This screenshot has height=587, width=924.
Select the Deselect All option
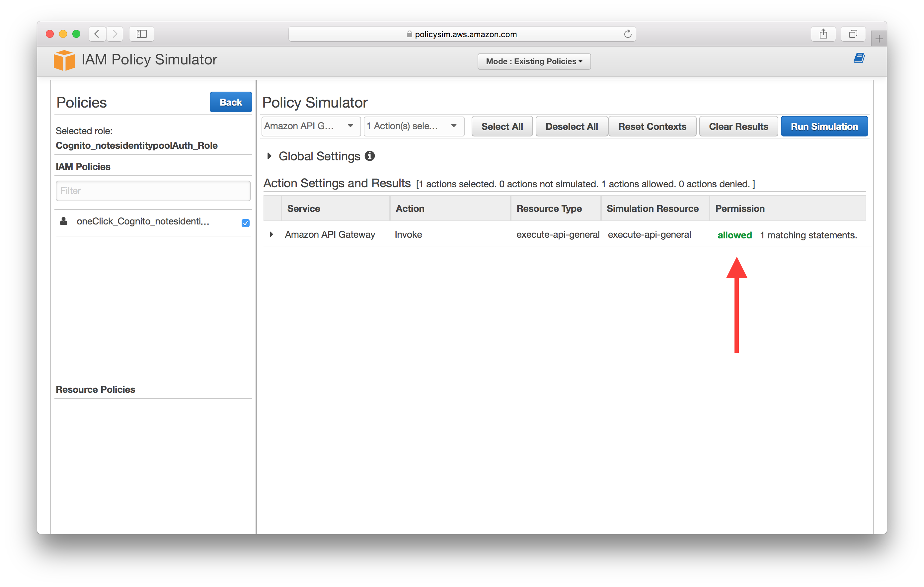click(571, 126)
